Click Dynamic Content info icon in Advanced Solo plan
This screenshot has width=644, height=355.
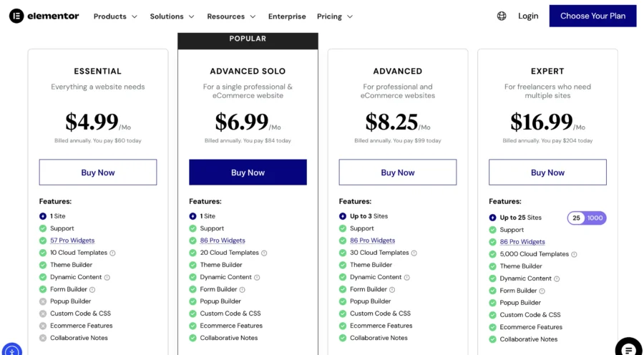point(257,278)
